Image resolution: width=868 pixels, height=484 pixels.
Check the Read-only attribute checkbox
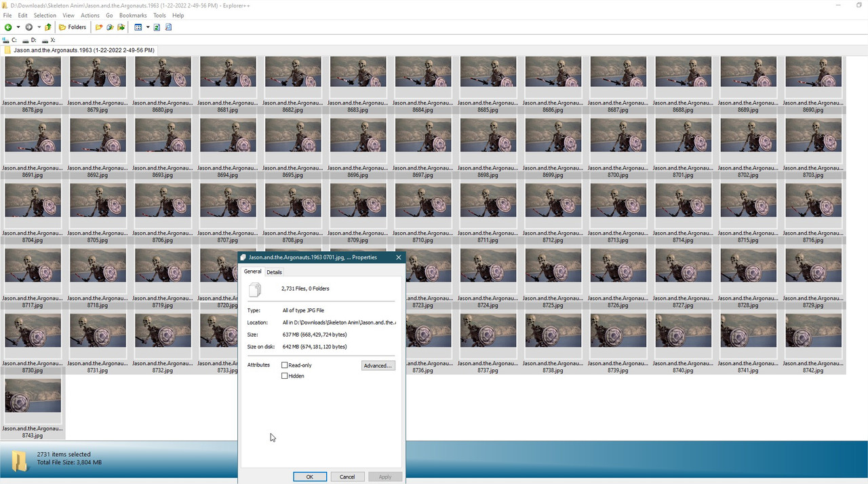click(285, 365)
